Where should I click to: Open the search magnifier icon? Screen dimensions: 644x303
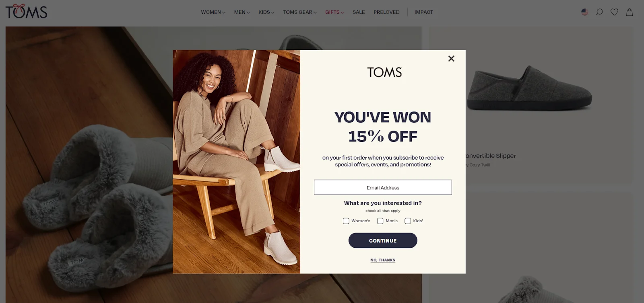tap(599, 12)
